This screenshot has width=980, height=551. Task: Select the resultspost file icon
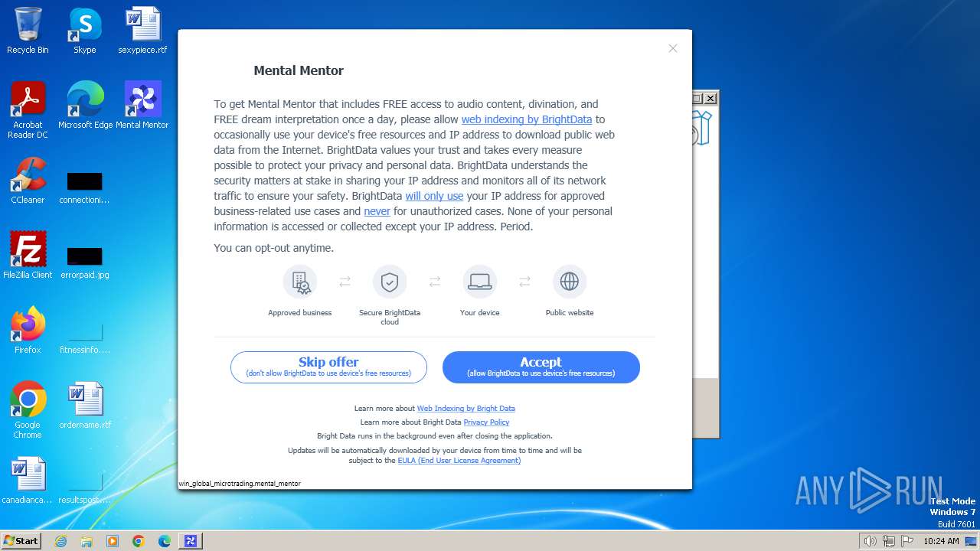click(85, 488)
